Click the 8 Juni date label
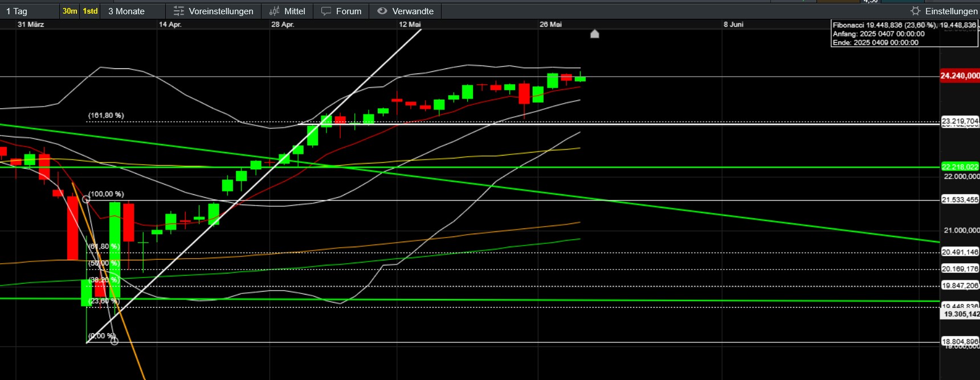Image resolution: width=980 pixels, height=380 pixels. (x=734, y=24)
